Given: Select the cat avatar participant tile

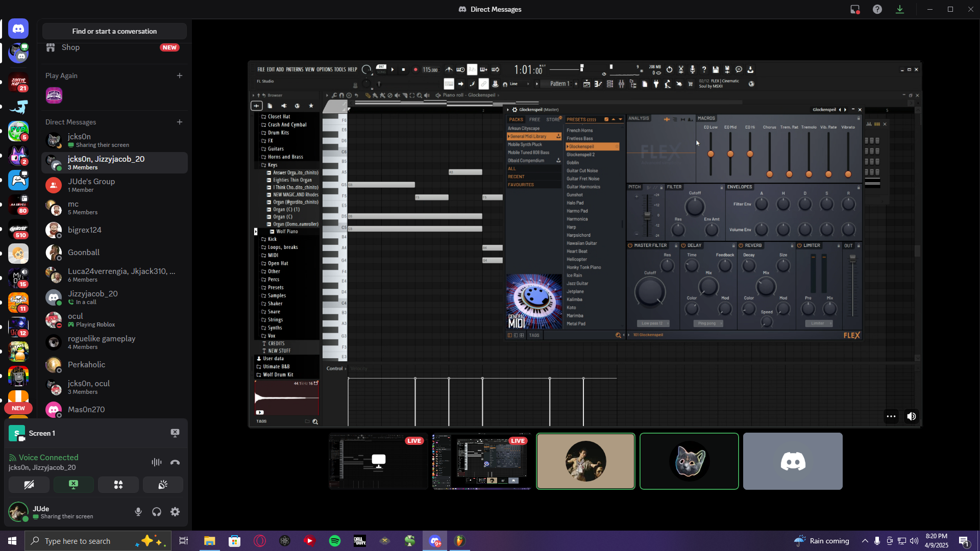Looking at the screenshot, I should coord(689,461).
